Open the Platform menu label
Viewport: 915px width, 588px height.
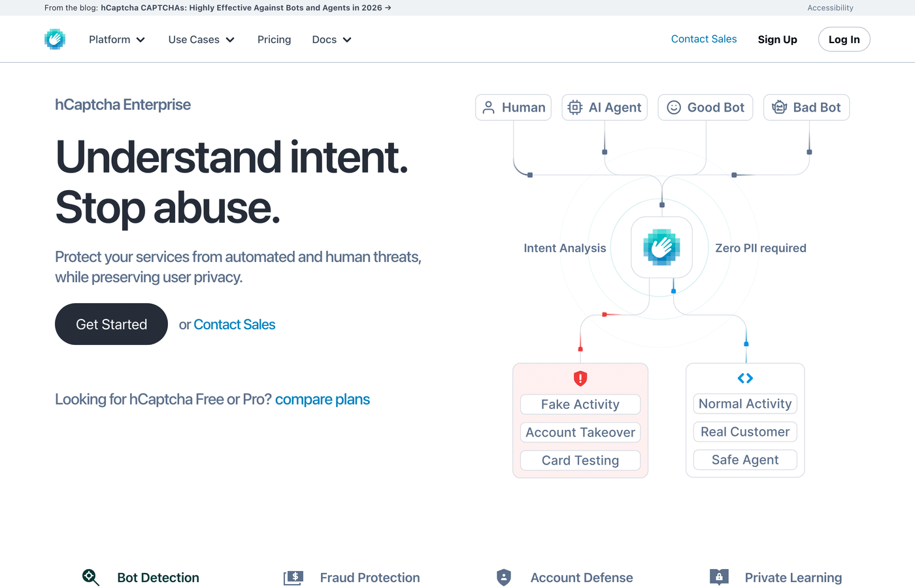pos(110,40)
